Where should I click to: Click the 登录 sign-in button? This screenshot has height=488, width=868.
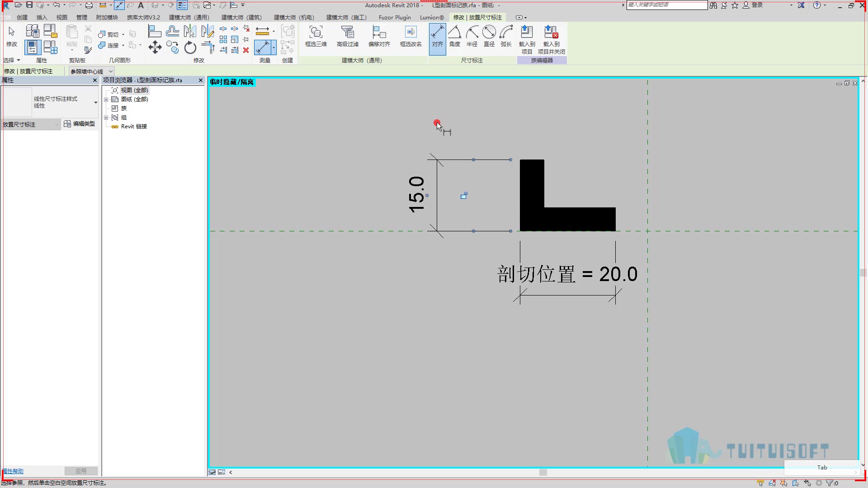[x=753, y=5]
